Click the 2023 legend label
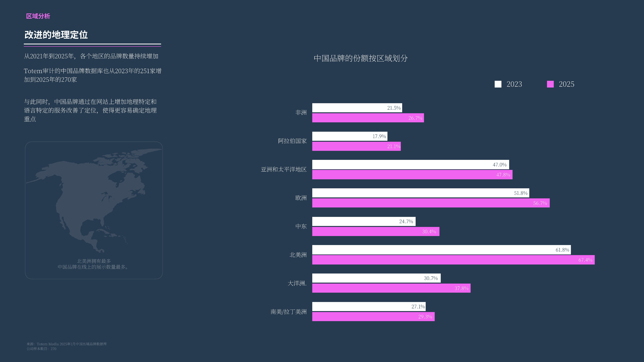Viewport: 644px width, 362px height. coord(514,84)
